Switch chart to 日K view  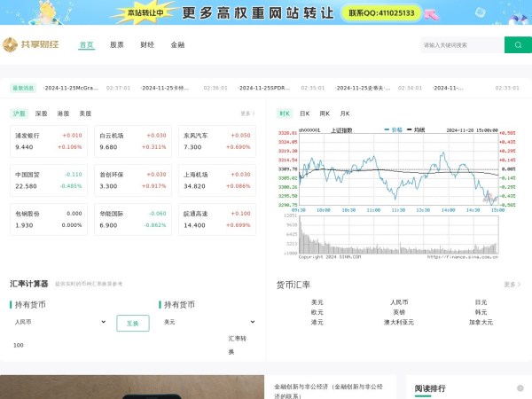pyautogui.click(x=304, y=113)
